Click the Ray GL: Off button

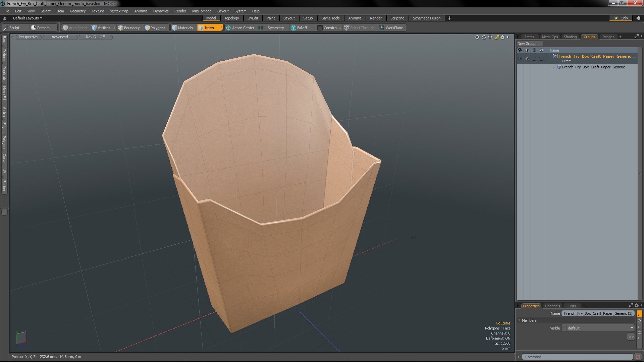[95, 37]
